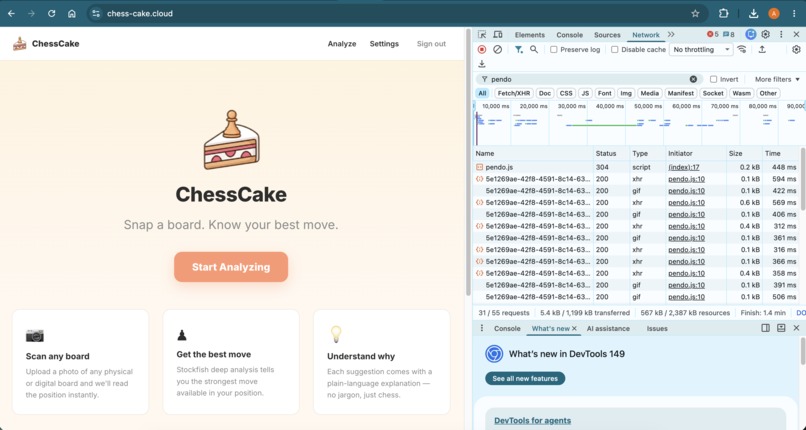Reload the page

[51, 13]
